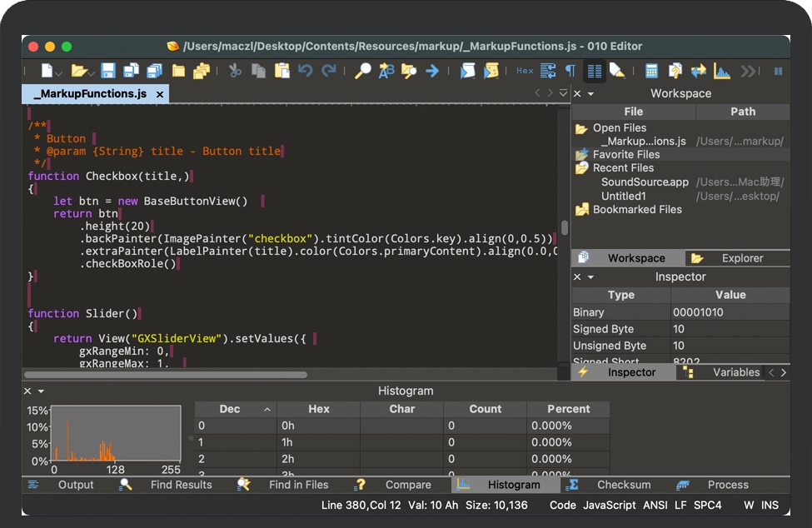This screenshot has height=528, width=812.
Task: Toggle Hex editing mode in toolbar
Action: point(525,71)
